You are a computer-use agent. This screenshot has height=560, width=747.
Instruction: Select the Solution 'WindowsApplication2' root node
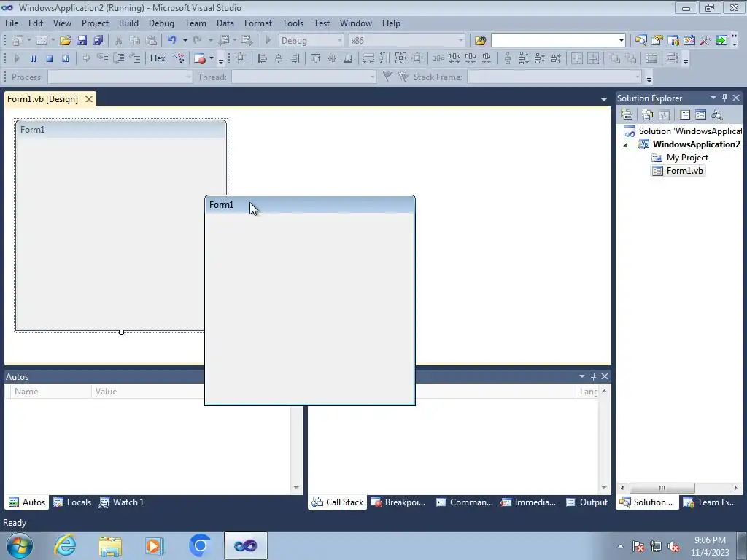pyautogui.click(x=683, y=131)
